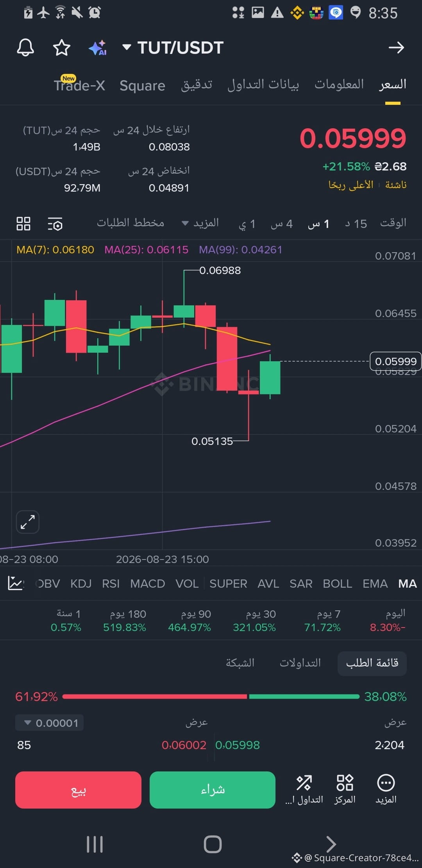Image resolution: width=422 pixels, height=868 pixels.
Task: Tap the MA(25): 0.06115 legend label
Action: click(147, 249)
